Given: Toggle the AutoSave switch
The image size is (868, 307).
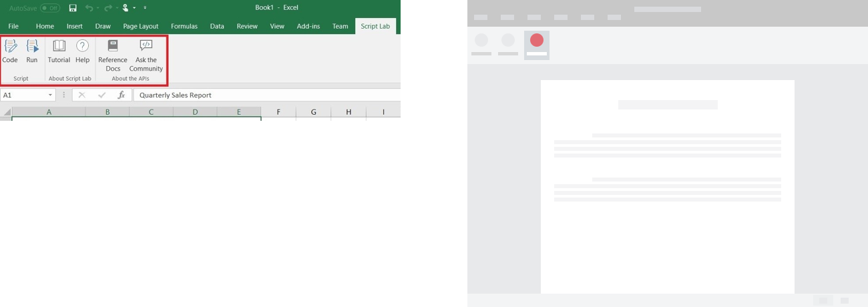Looking at the screenshot, I should (50, 8).
